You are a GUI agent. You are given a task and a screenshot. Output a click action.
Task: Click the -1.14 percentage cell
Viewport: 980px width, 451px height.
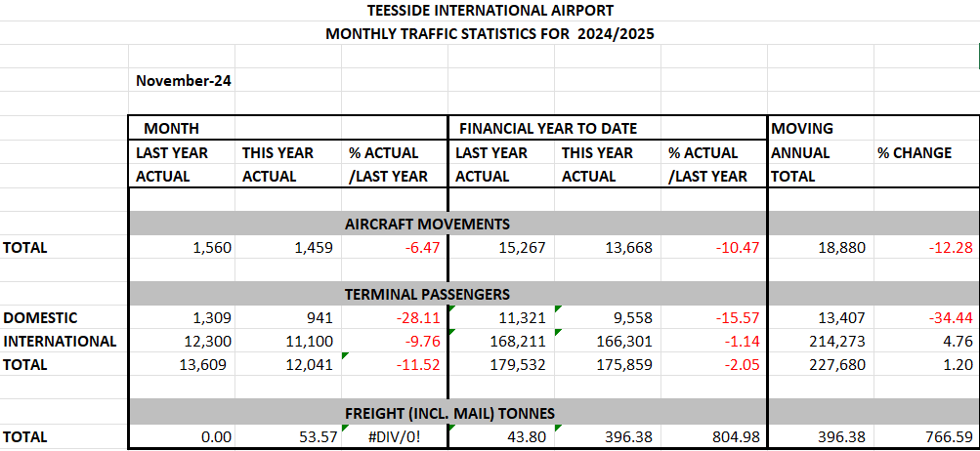pyautogui.click(x=714, y=342)
